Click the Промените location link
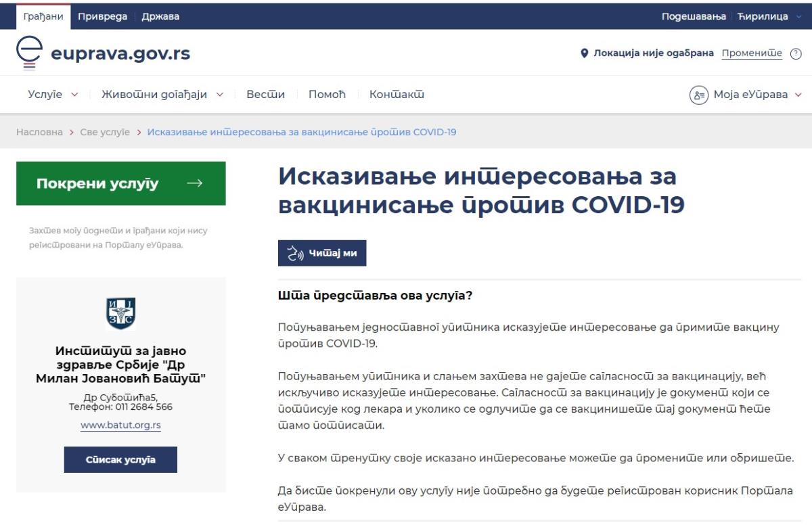Image resolution: width=812 pixels, height=531 pixels. click(751, 53)
